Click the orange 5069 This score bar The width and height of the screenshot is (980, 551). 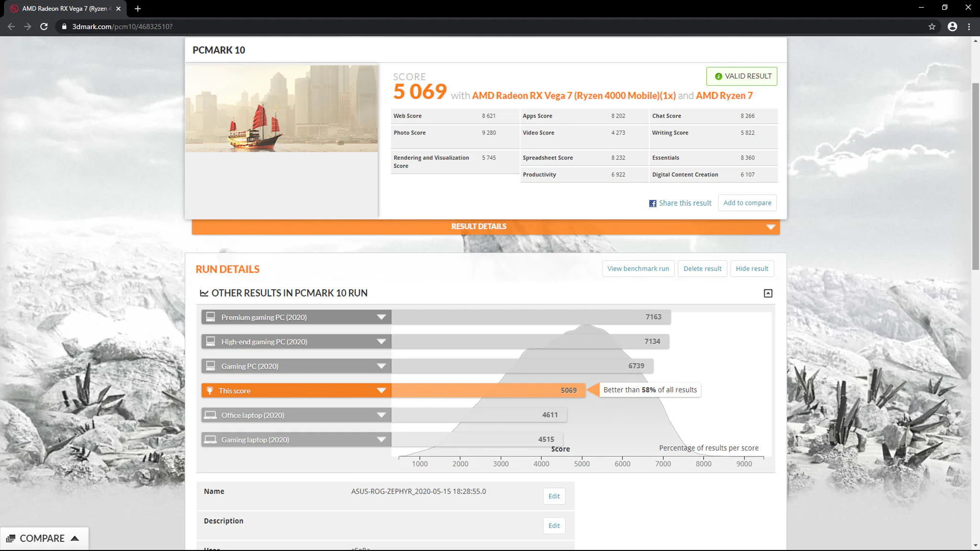(x=488, y=390)
